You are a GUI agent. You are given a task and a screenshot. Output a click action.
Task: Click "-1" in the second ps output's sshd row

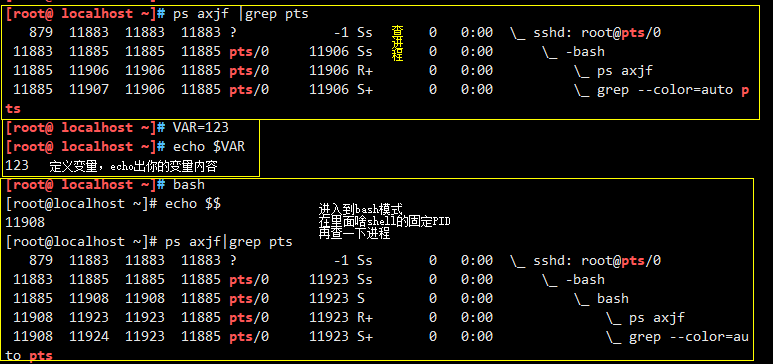coord(341,260)
